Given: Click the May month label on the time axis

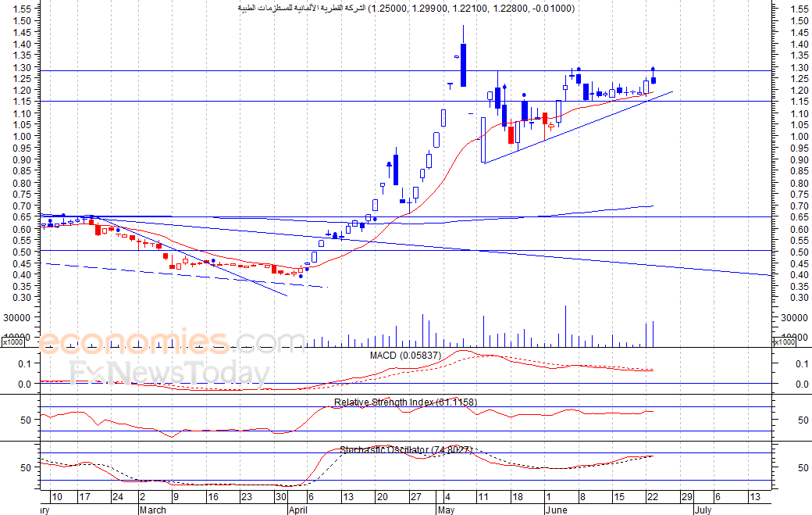Looking at the screenshot, I should point(446,510).
